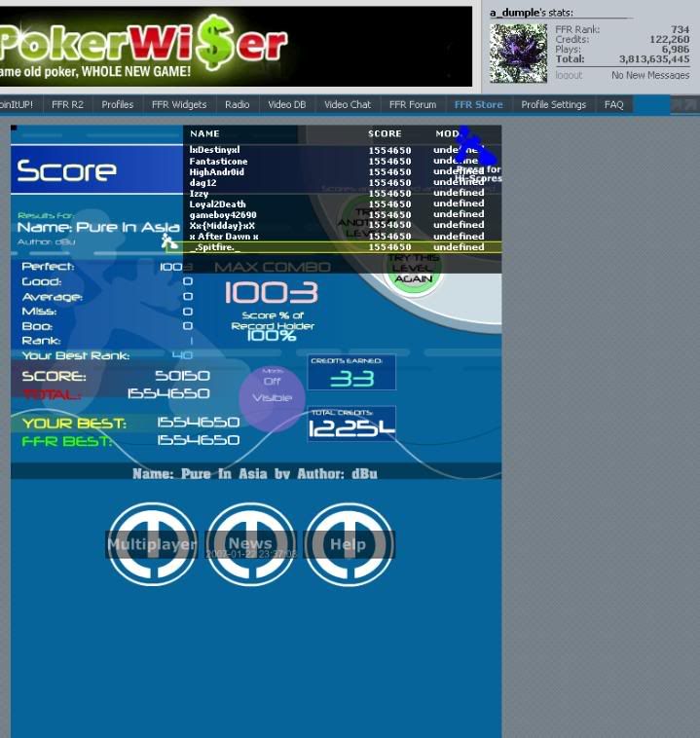Click the PokerWiser banner ad
Screen dimensions: 700x738
(235, 45)
